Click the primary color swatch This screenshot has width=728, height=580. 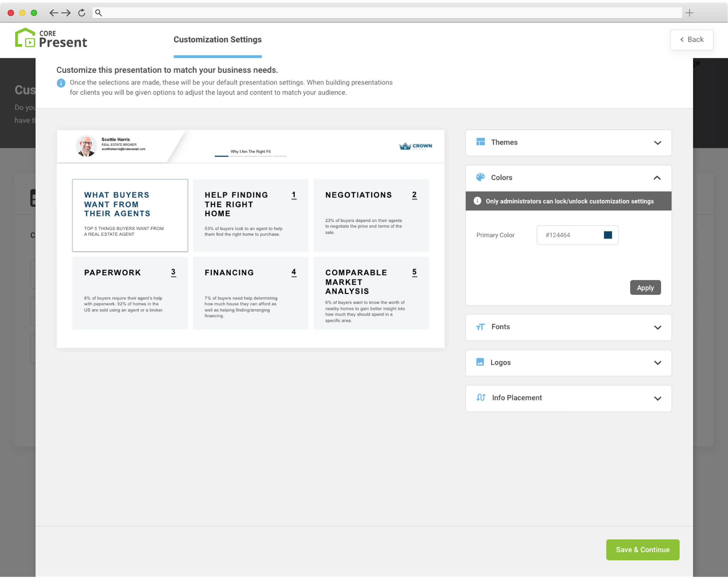(608, 235)
